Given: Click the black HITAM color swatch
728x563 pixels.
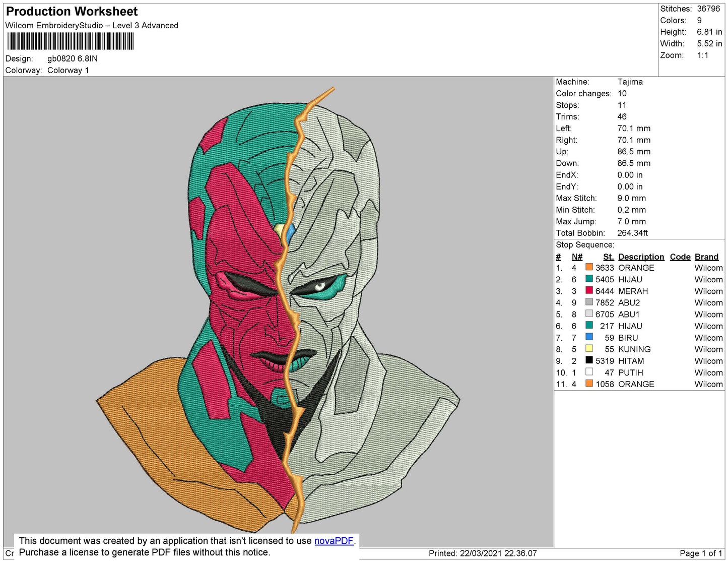Looking at the screenshot, I should coord(589,360).
